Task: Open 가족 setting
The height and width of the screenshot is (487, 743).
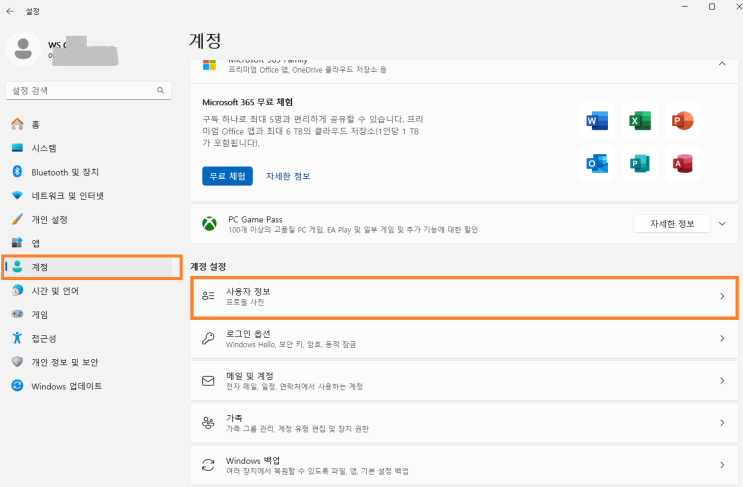Action: tap(464, 423)
